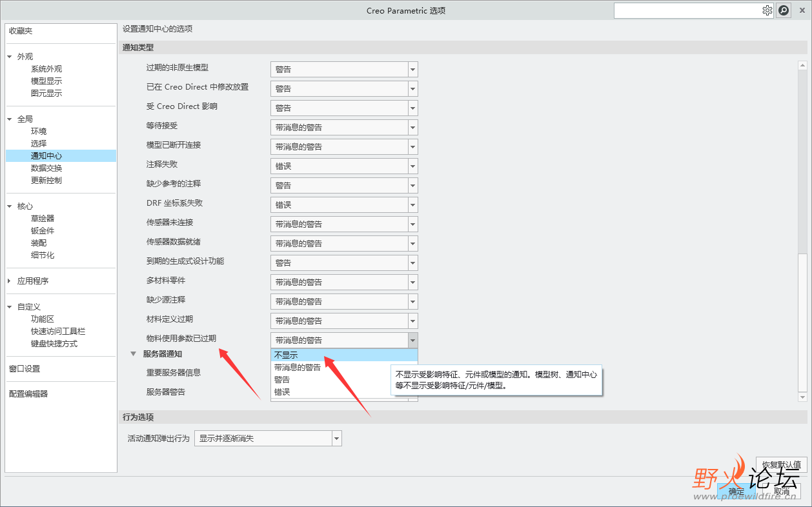The width and height of the screenshot is (812, 507).
Task: Choose 错误 from the open list
Action: click(344, 392)
